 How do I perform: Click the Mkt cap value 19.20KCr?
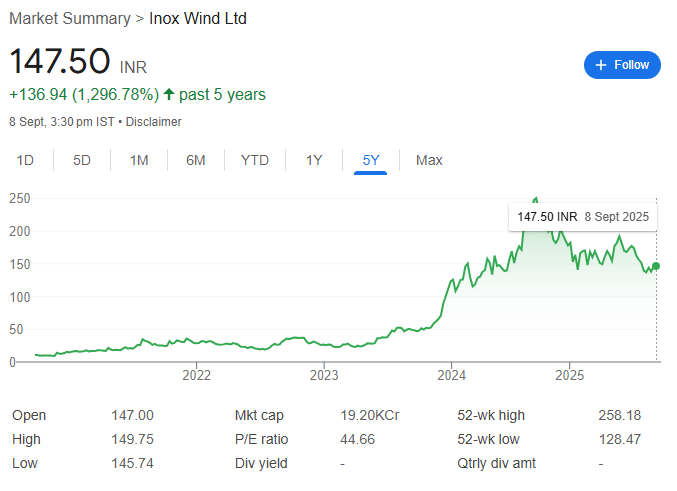click(370, 415)
